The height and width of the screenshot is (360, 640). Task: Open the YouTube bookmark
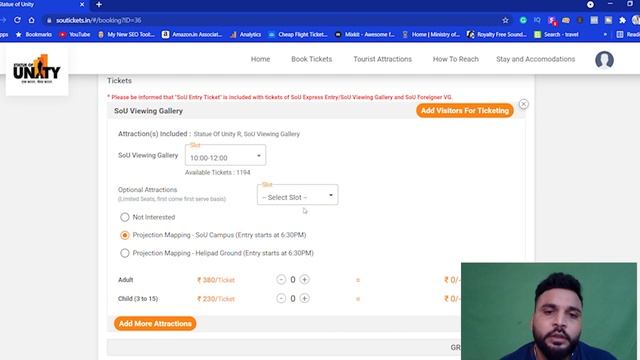click(75, 35)
